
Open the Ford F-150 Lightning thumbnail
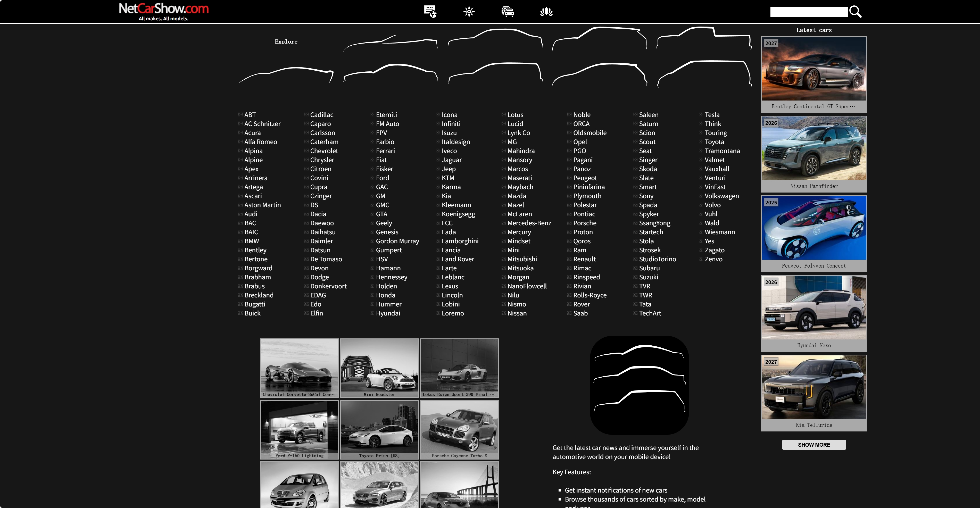[x=300, y=430]
